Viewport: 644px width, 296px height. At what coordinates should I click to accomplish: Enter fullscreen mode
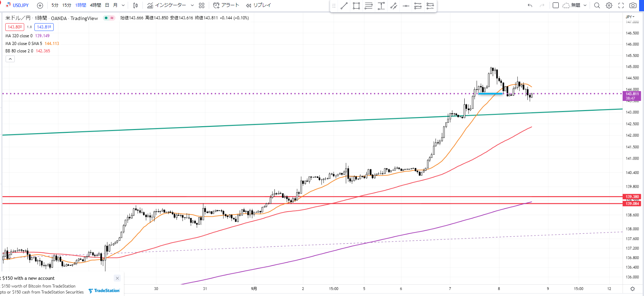point(621,5)
